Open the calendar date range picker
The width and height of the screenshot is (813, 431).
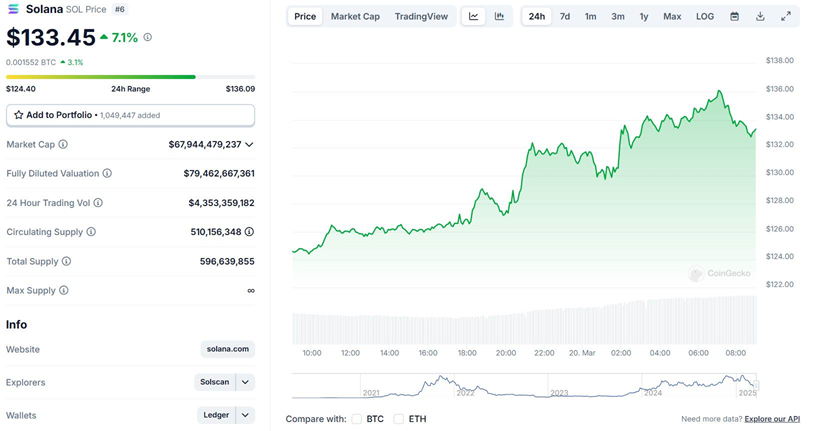734,16
